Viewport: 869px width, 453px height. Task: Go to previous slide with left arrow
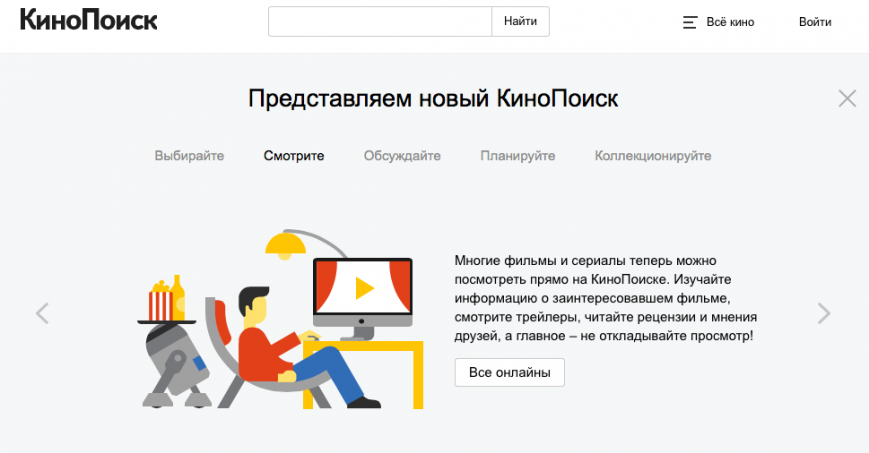(42, 313)
